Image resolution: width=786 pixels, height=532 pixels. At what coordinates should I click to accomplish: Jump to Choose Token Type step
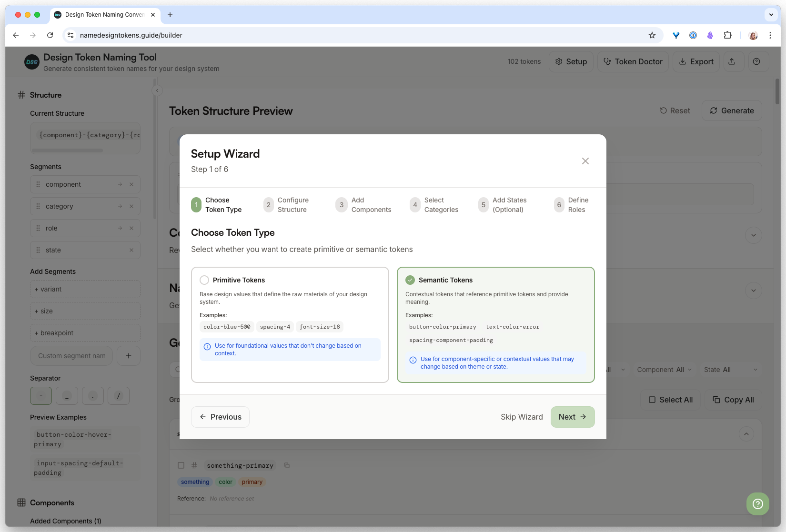click(217, 205)
